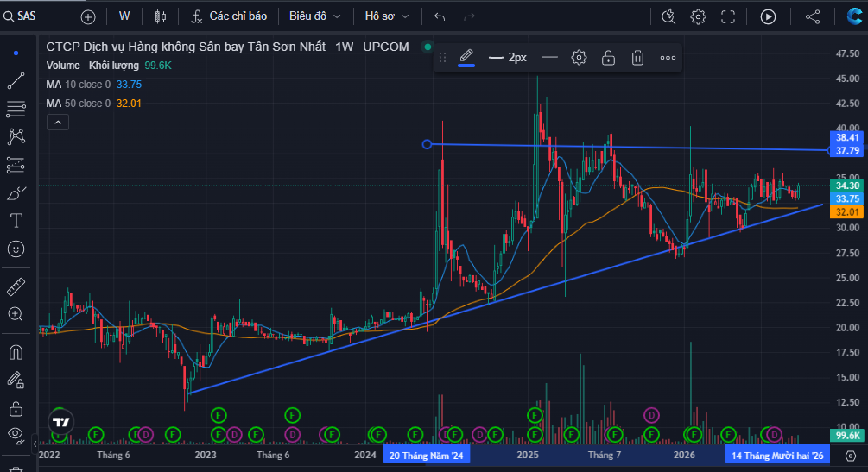The height and width of the screenshot is (472, 868).
Task: Click the 99.6K volume axis label
Action: 847,436
